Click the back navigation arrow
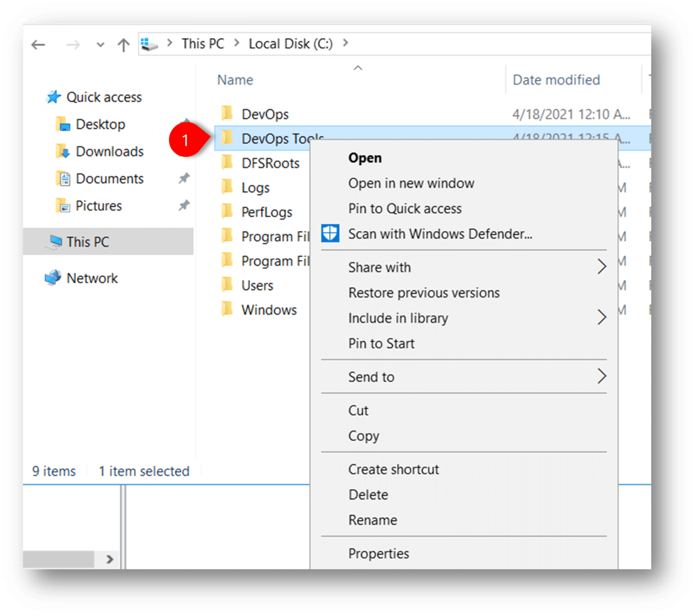Image resolution: width=698 pixels, height=616 pixels. pos(38,44)
